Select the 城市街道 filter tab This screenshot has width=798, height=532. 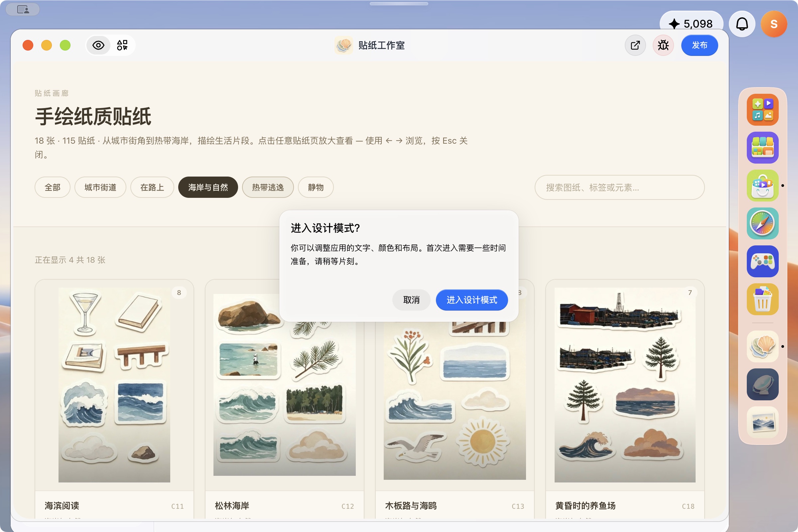coord(100,187)
